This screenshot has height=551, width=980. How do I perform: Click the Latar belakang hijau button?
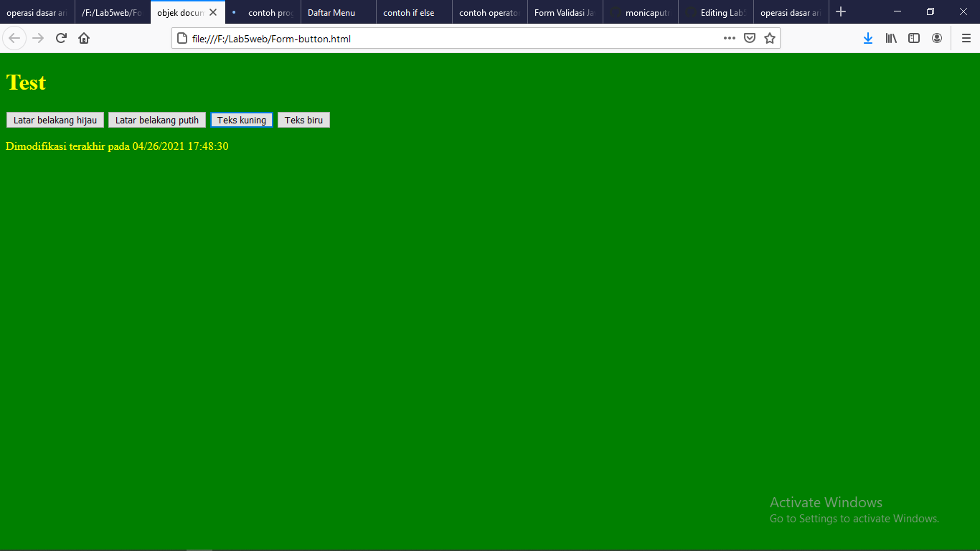tap(55, 120)
